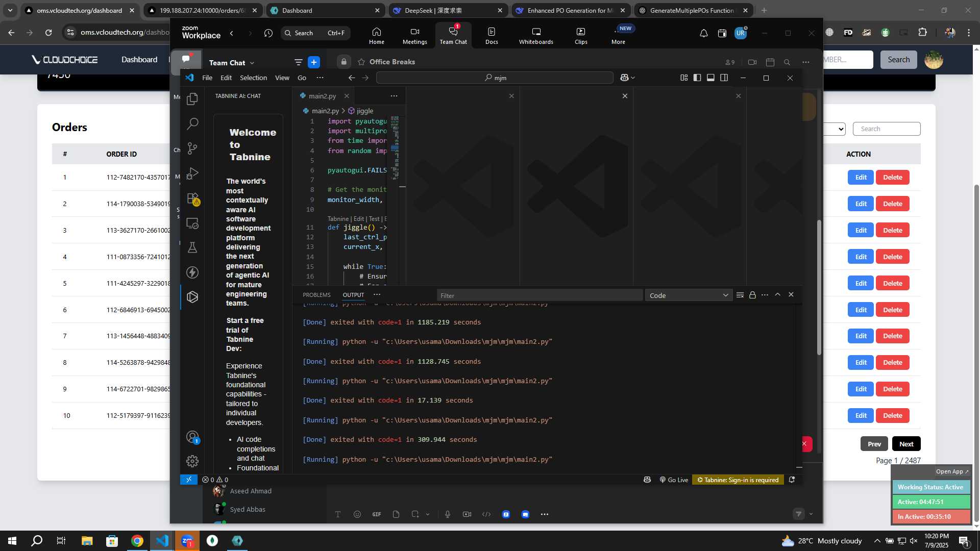
Task: Star the Office Breaks channel
Action: click(x=361, y=62)
